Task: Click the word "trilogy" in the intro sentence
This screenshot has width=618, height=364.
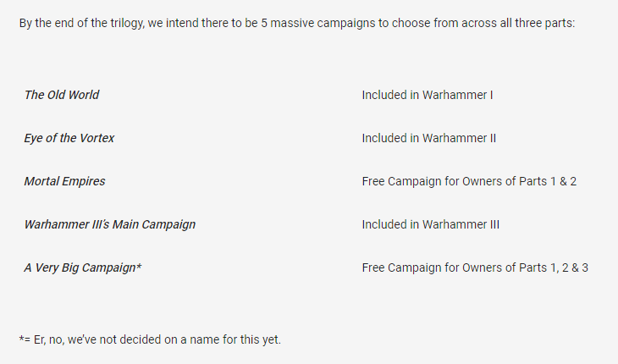Action: [124, 23]
